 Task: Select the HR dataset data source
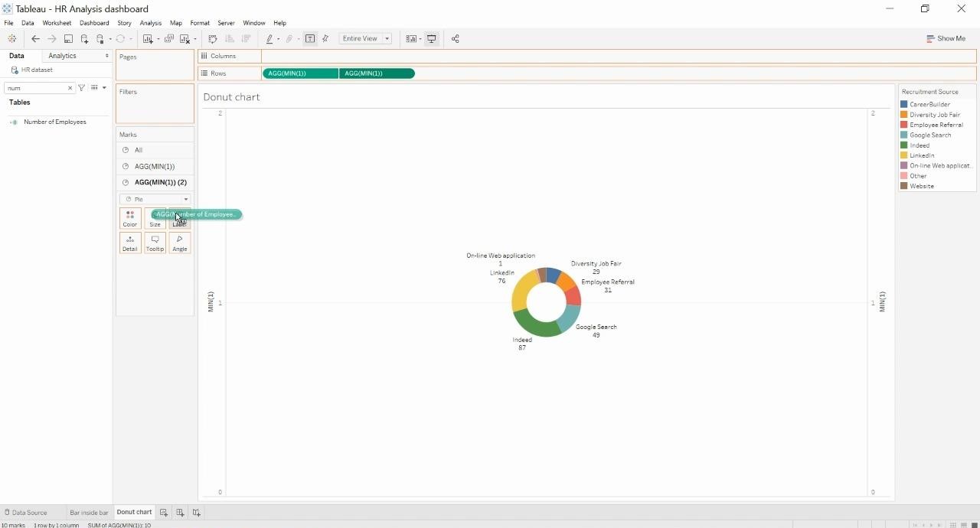(x=37, y=70)
